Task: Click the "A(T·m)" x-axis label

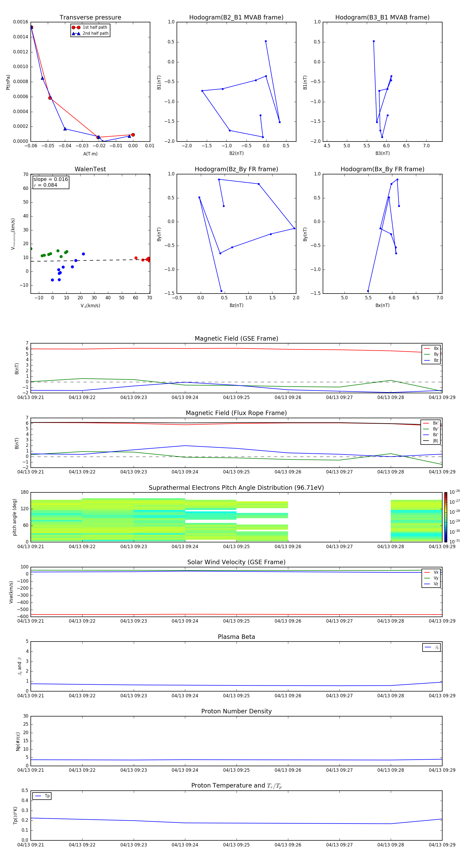Action: click(90, 154)
